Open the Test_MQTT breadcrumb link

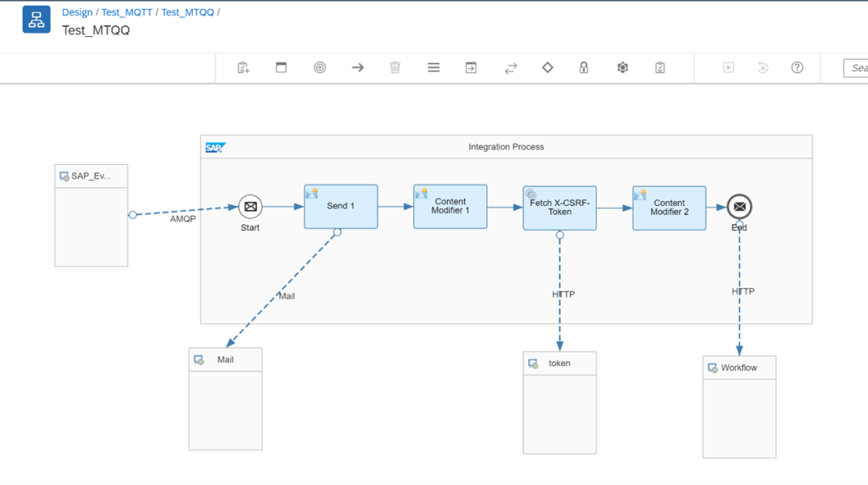point(127,12)
